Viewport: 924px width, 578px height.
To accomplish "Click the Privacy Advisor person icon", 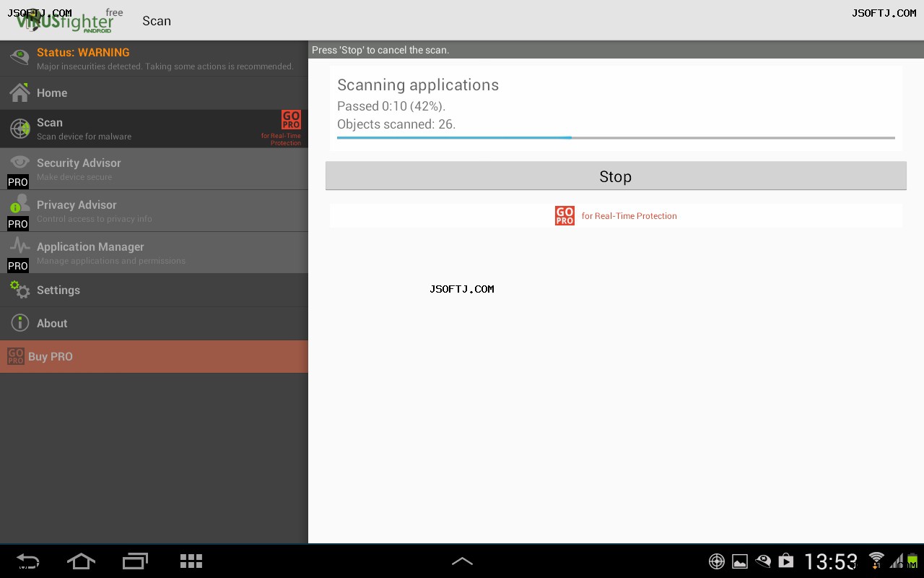I will [x=19, y=203].
